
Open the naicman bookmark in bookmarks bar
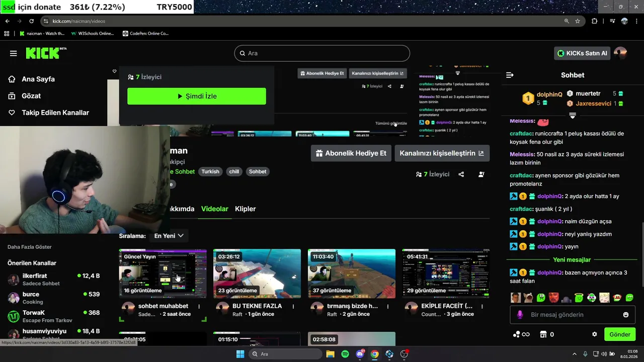point(42,34)
